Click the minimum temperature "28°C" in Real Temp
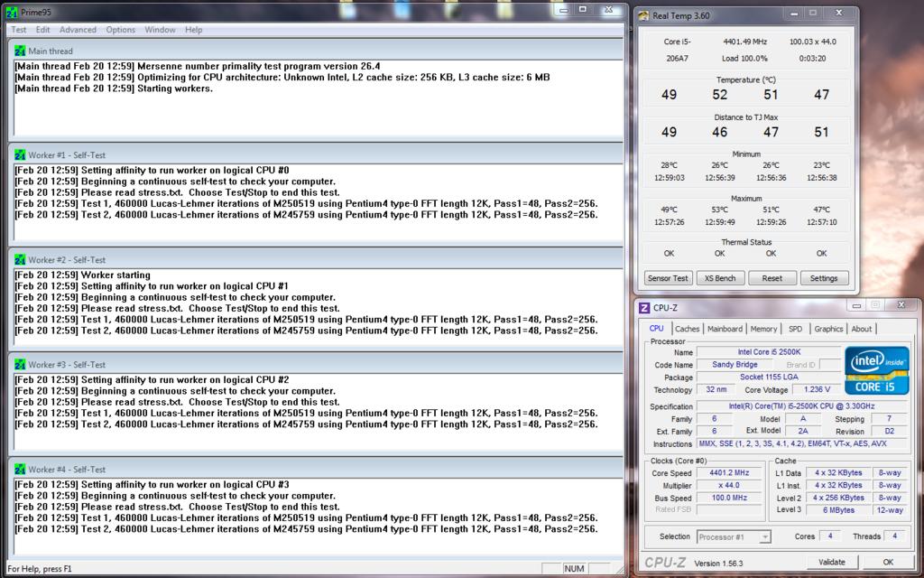Screen dimensions: 924x578 click(x=669, y=165)
